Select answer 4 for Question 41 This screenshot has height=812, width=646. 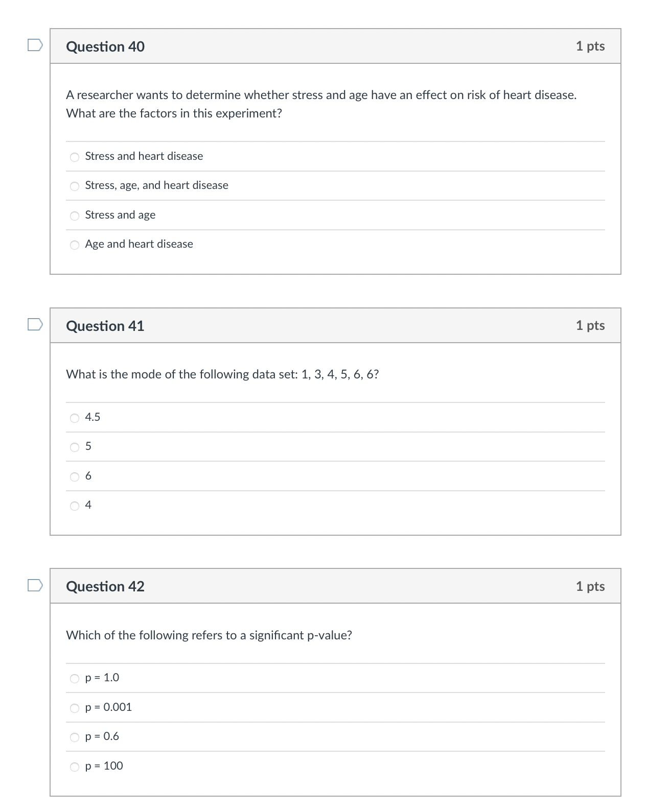pyautogui.click(x=75, y=506)
